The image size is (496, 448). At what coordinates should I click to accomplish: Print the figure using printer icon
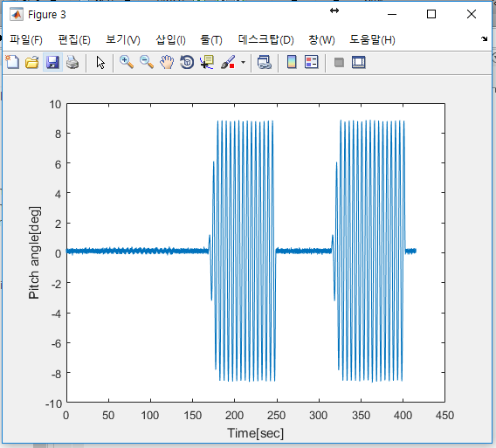(x=72, y=62)
